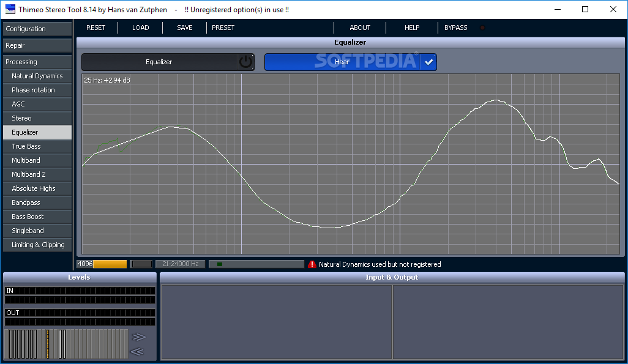Open Bass Boost settings

click(37, 216)
